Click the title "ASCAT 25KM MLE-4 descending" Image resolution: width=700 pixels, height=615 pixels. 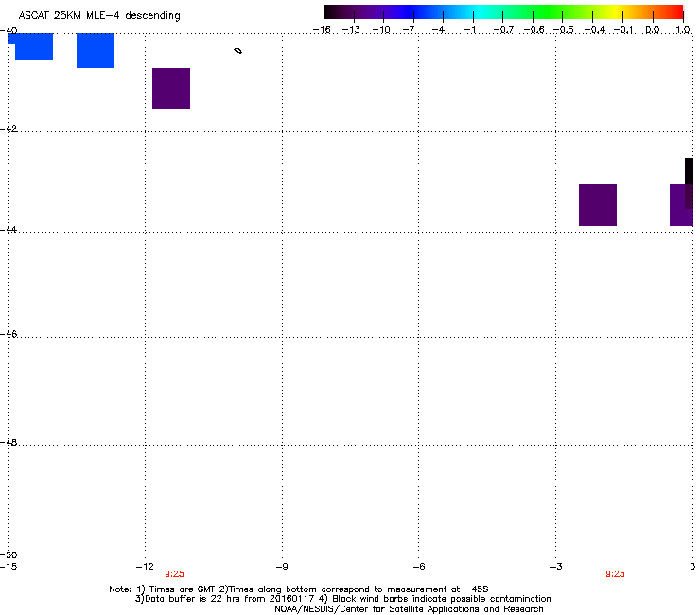pos(99,16)
